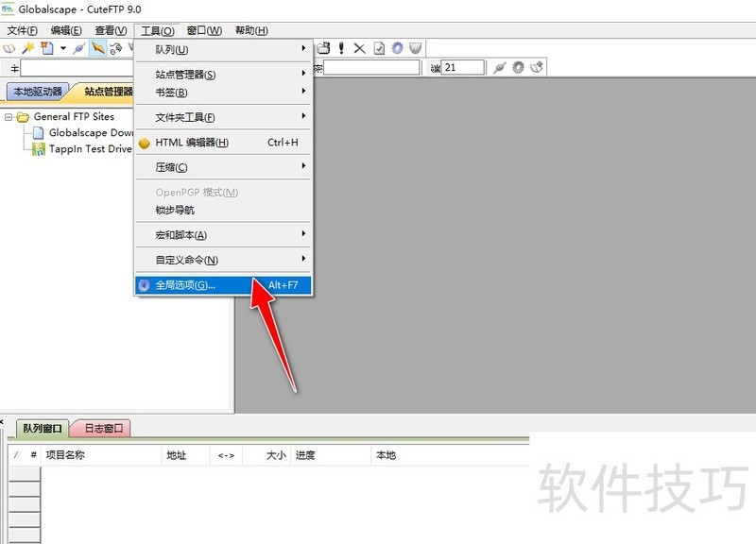Image resolution: width=756 pixels, height=544 pixels.
Task: Click the port field showing 21
Action: (463, 68)
